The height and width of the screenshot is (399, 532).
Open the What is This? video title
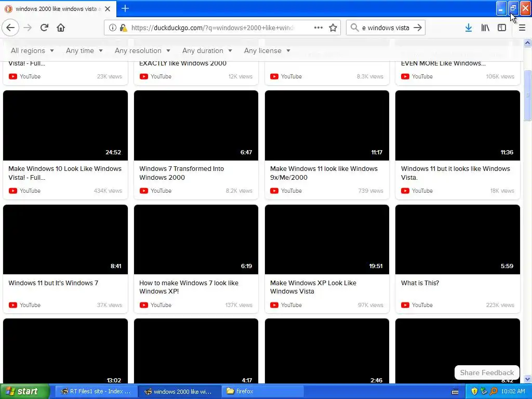(x=420, y=283)
